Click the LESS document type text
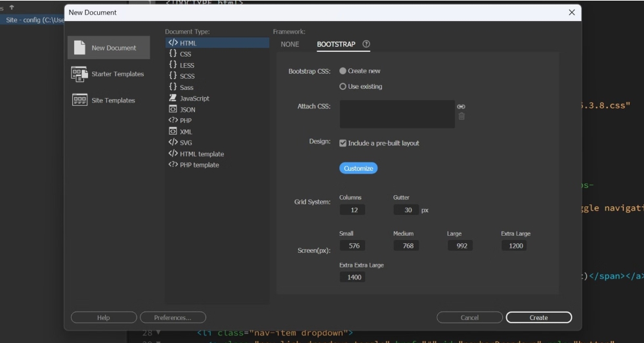Image resolution: width=644 pixels, height=343 pixels. pos(187,66)
